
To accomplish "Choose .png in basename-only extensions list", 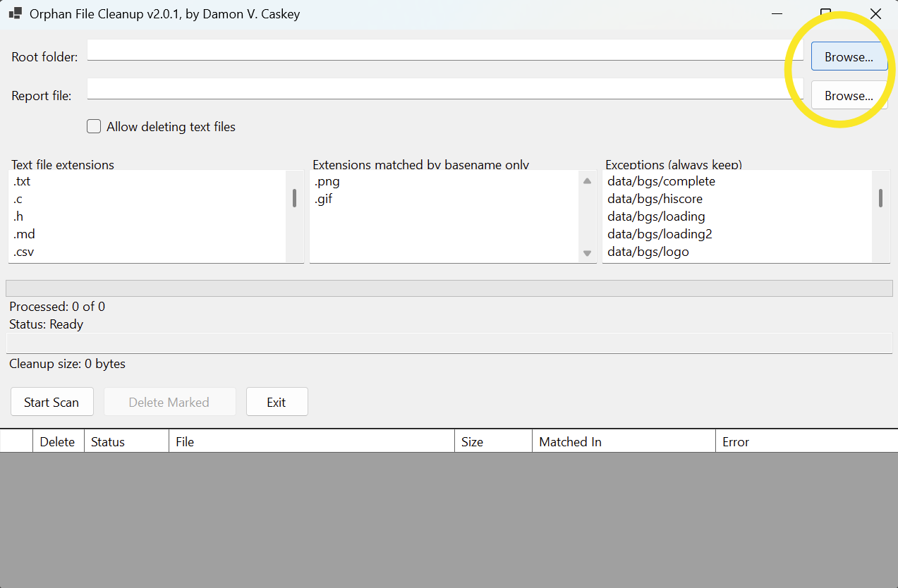I will pos(327,181).
